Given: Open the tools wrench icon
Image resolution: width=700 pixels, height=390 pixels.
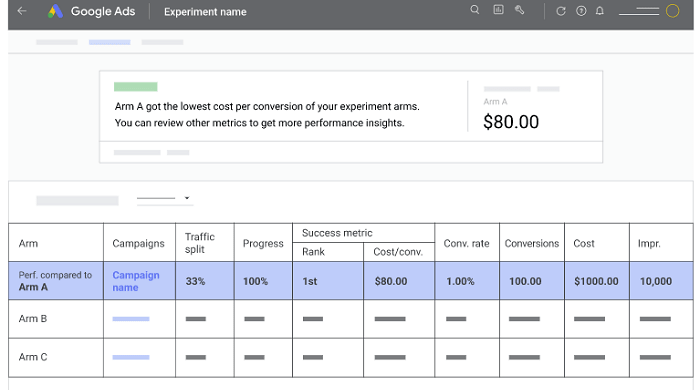Looking at the screenshot, I should pos(519,10).
